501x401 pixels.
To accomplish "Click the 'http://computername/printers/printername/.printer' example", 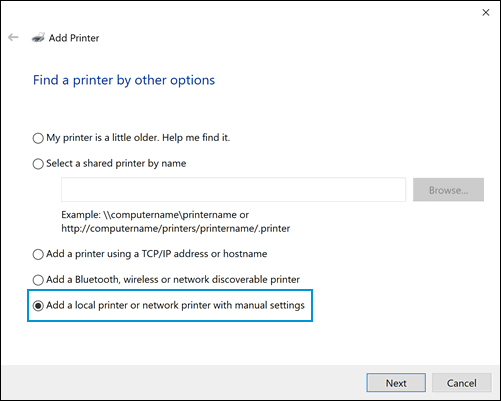I will click(x=176, y=229).
